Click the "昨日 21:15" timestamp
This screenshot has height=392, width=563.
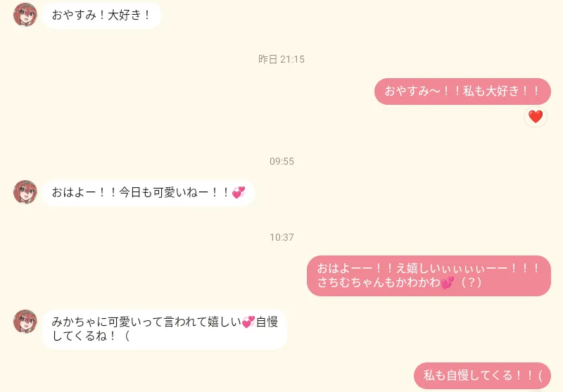281,59
